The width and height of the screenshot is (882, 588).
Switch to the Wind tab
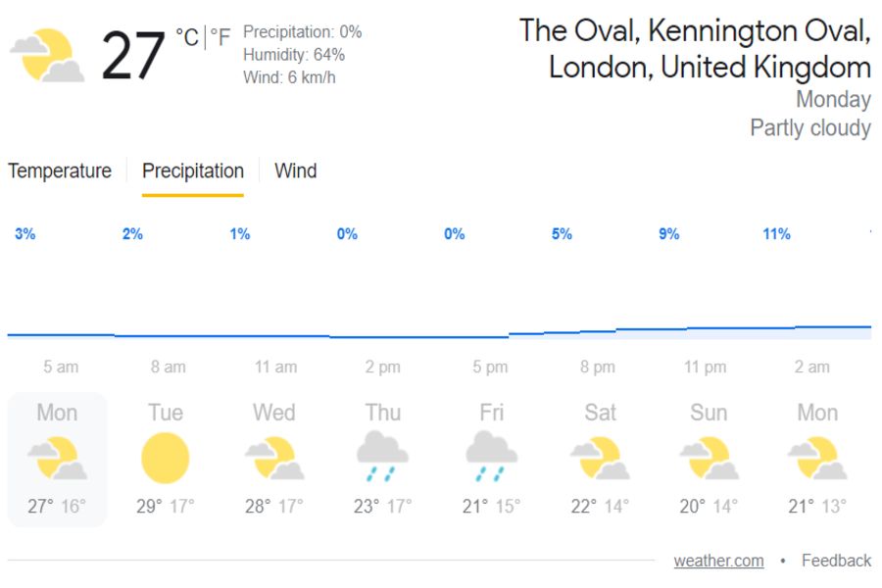coord(295,171)
